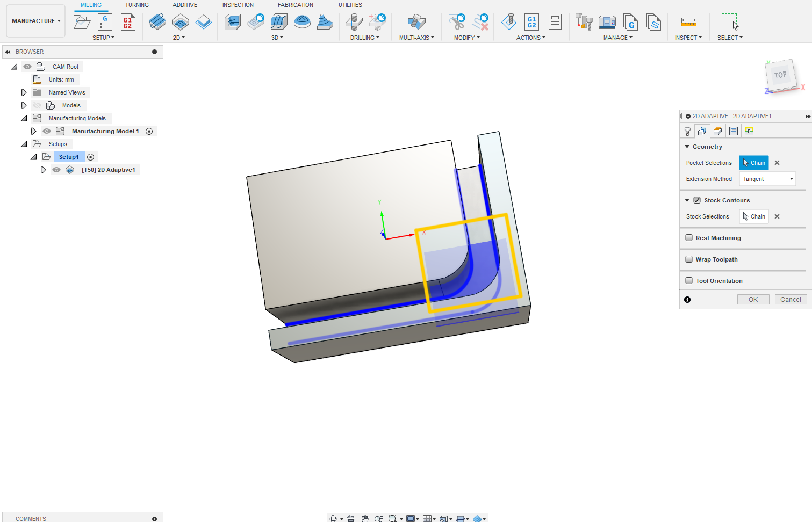Hide the 2D Adaptive1 operation via eye icon
812x522 pixels.
pyautogui.click(x=56, y=170)
